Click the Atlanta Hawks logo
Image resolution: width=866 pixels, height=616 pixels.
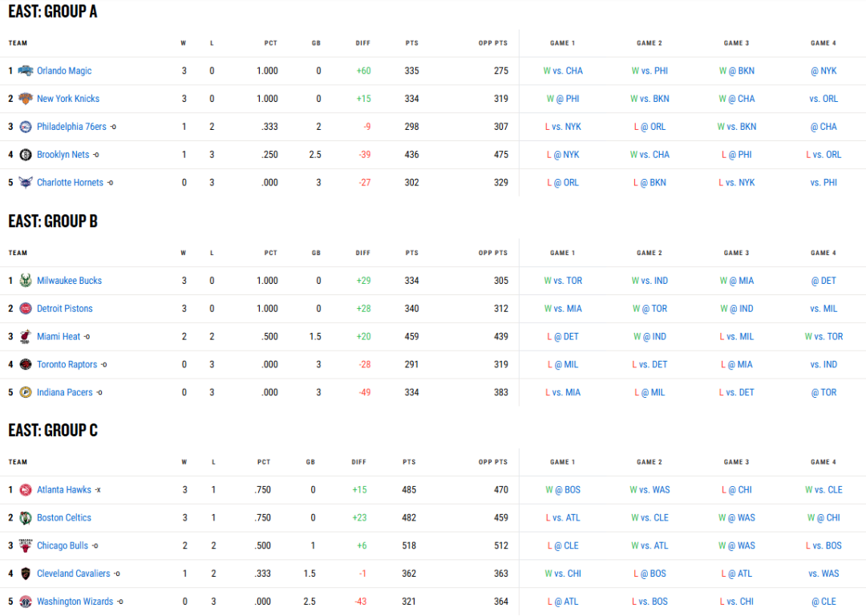26,490
